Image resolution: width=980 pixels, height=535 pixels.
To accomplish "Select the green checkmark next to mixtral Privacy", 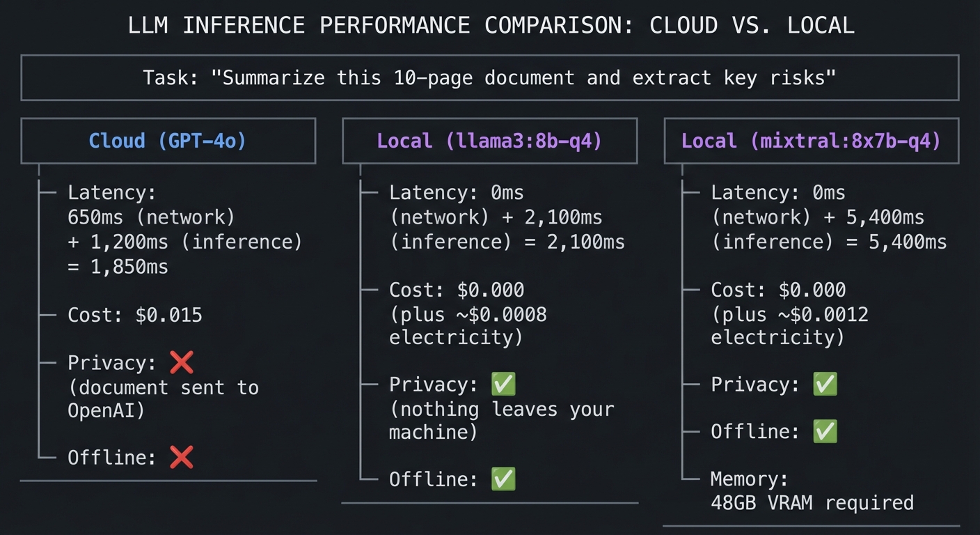I will click(825, 384).
